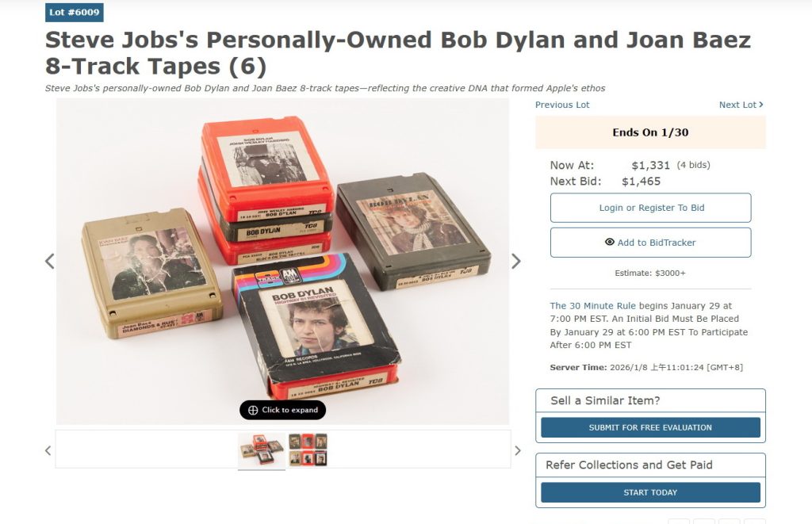Advance to the next photo in main viewer

pos(515,261)
